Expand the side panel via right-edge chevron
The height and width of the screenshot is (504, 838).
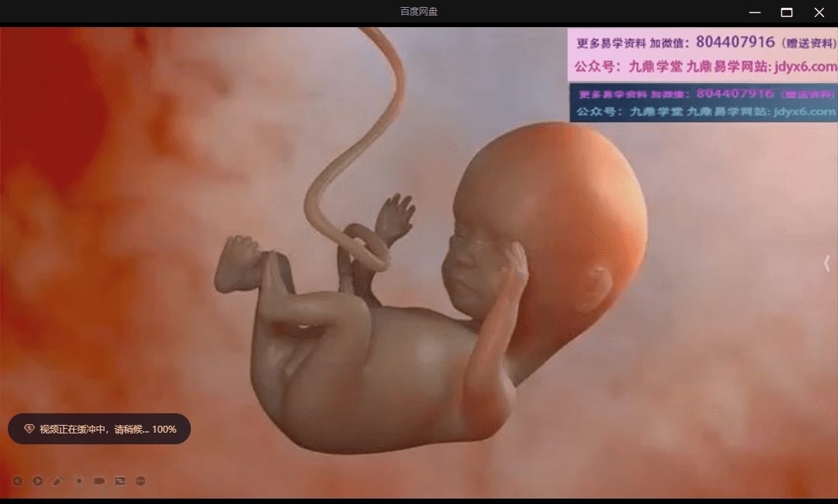827,264
